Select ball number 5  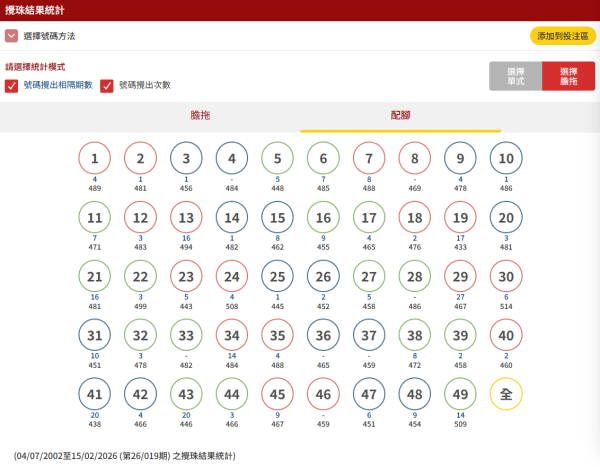pyautogui.click(x=277, y=158)
